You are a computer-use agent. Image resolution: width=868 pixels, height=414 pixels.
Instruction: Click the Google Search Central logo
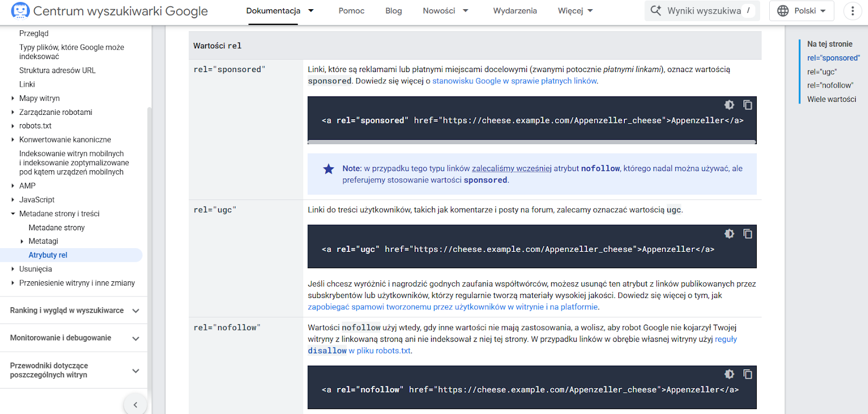[21, 11]
